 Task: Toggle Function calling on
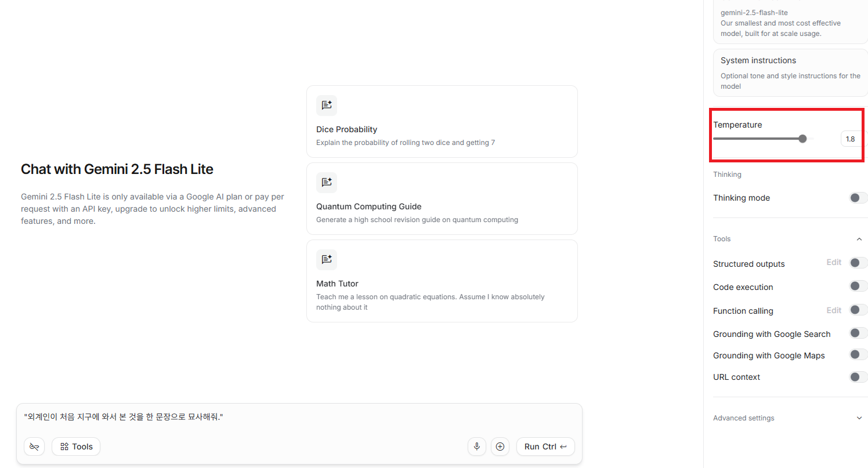[x=858, y=310]
